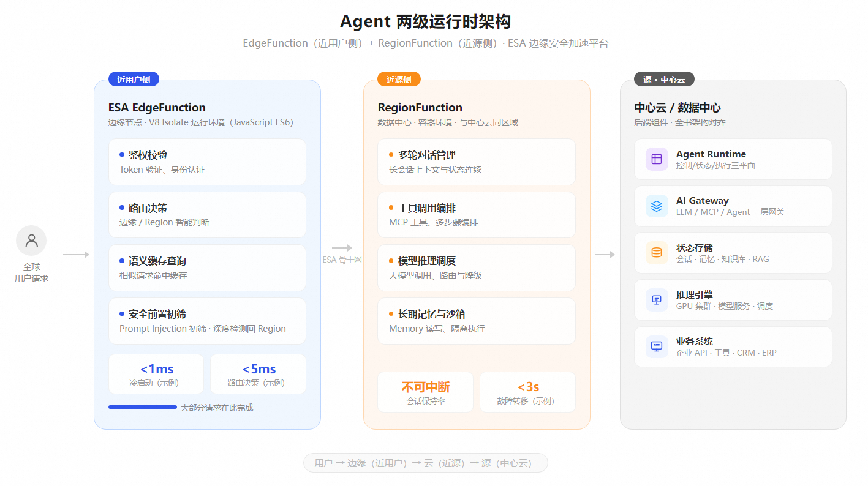Select the 安全前置初筛 title

(157, 314)
